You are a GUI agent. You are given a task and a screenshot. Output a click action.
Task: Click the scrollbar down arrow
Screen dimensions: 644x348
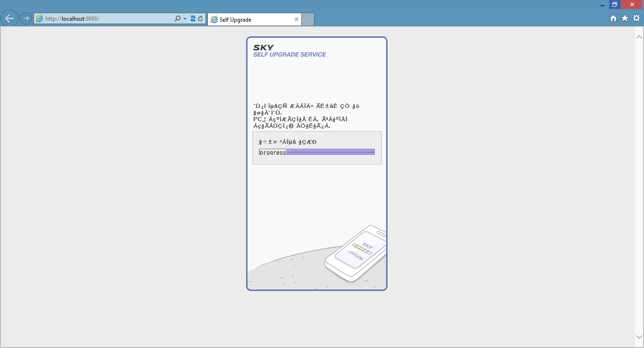tap(639, 337)
